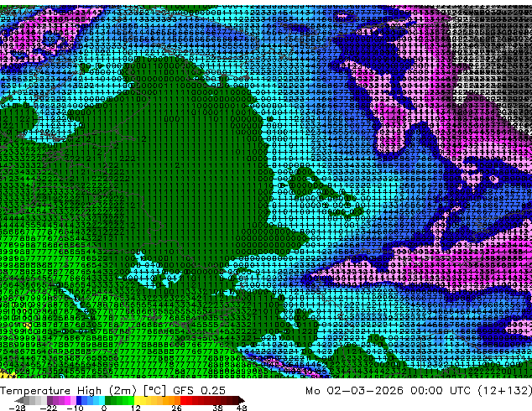Click the 26 legend scale label
Image resolution: width=532 pixels, height=411 pixels.
tap(176, 408)
